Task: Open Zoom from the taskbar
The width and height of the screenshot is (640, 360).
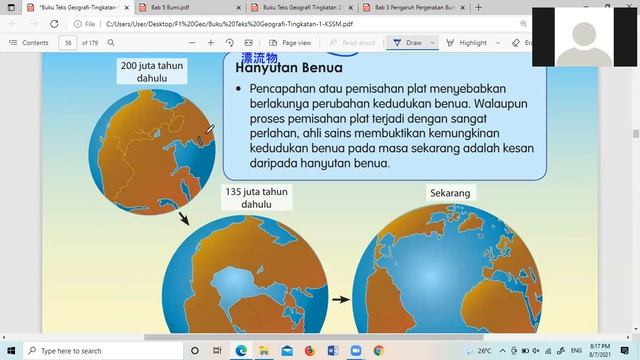Action: coord(356,351)
